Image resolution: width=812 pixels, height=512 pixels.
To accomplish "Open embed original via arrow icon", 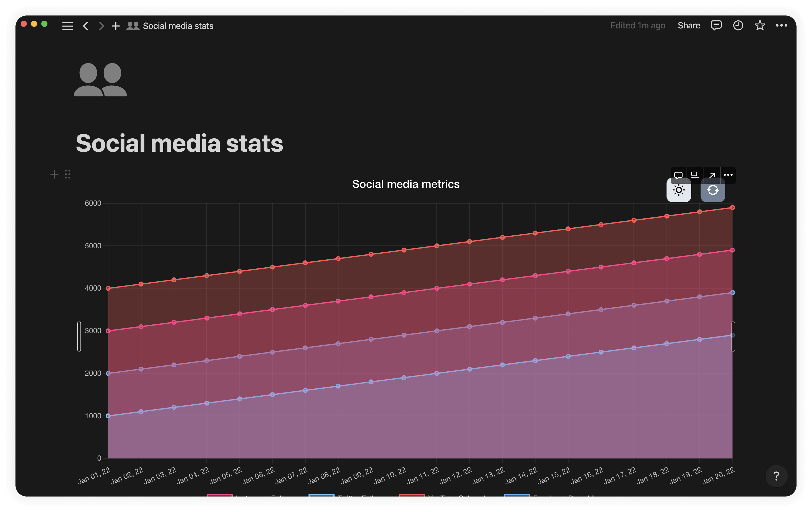I will (712, 175).
